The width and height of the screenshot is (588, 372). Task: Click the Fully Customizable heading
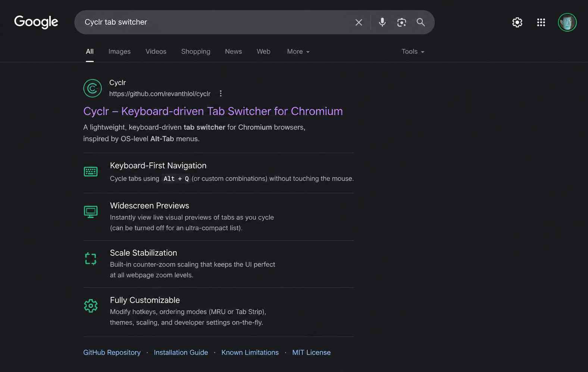coord(145,300)
